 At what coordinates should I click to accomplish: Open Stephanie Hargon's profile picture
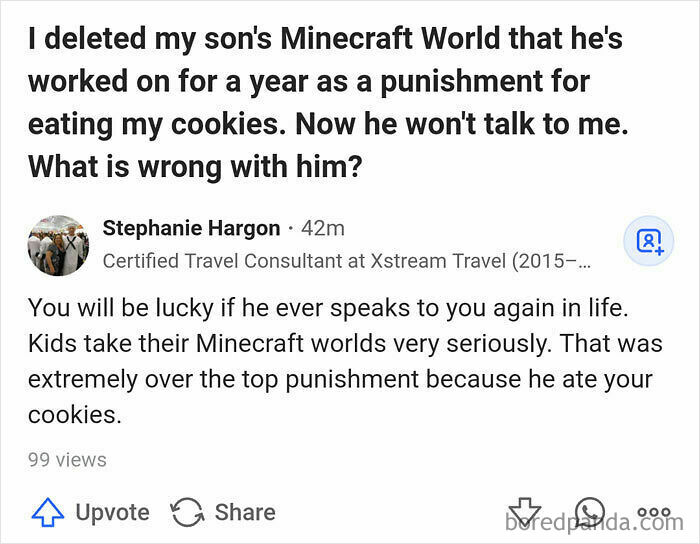point(58,245)
